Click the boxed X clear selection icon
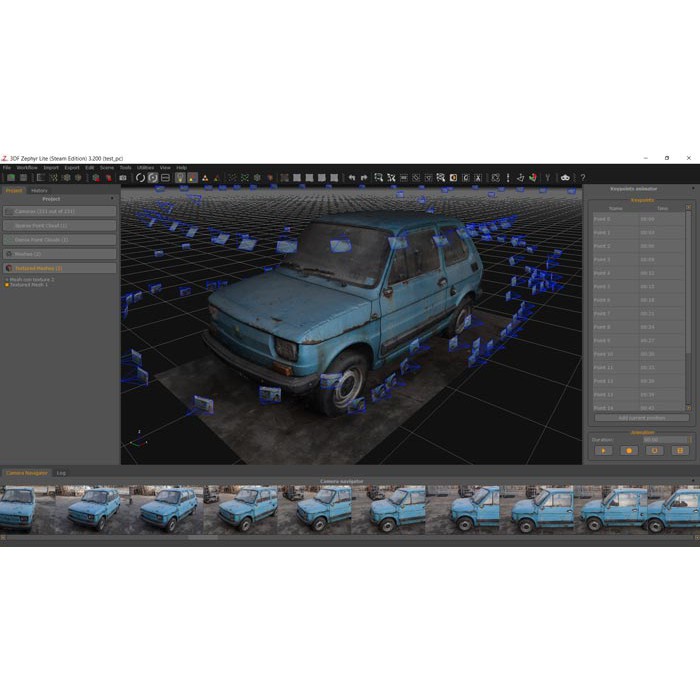Viewport: 700px width, 700px height. (478, 178)
